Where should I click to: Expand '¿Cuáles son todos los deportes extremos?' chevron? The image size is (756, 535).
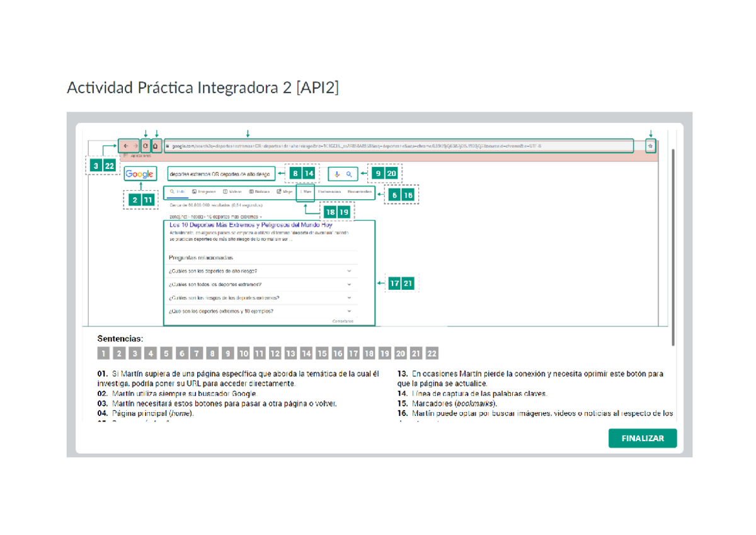click(349, 284)
